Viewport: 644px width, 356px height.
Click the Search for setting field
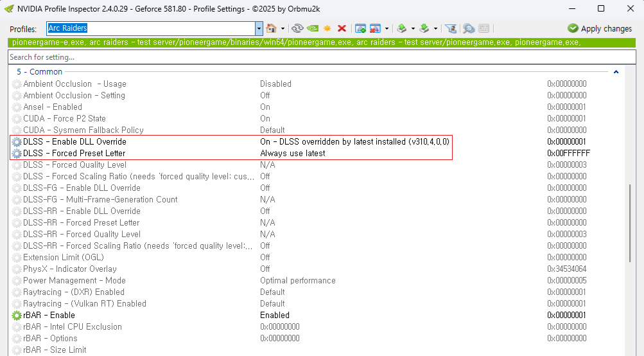pos(322,57)
